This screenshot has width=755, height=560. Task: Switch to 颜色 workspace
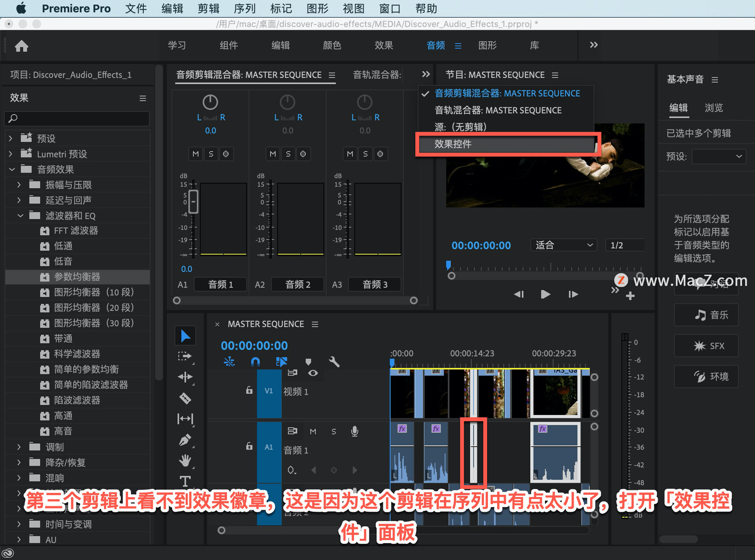tap(332, 45)
